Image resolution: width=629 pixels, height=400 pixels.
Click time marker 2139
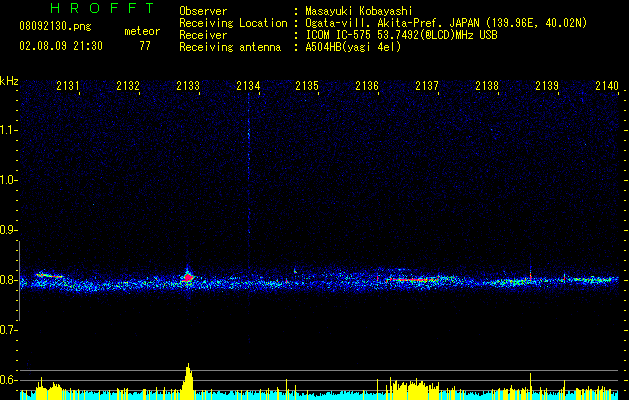click(547, 85)
